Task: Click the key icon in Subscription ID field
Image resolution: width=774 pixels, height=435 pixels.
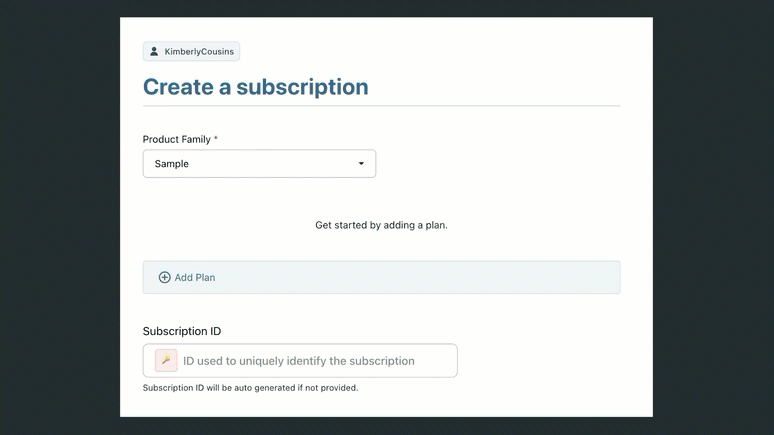Action: (x=166, y=360)
